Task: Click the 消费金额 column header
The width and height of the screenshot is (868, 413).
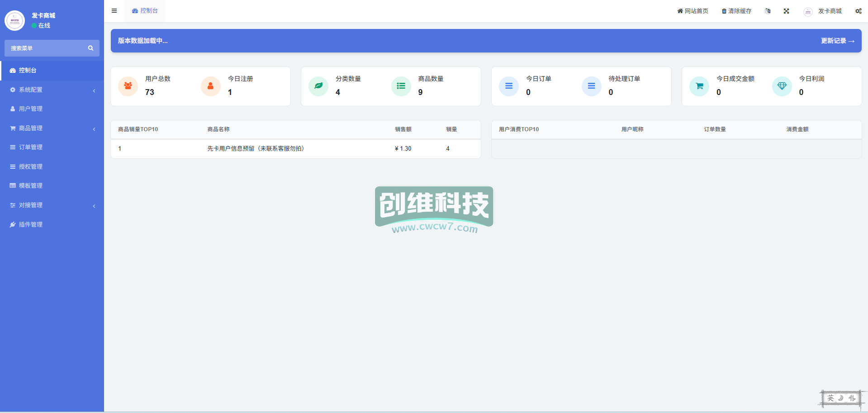Action: click(797, 129)
